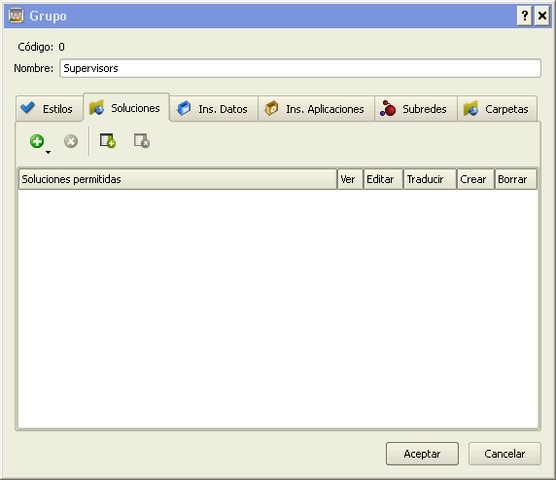Click the remove all solutions list icon
The image size is (556, 480).
tap(142, 141)
